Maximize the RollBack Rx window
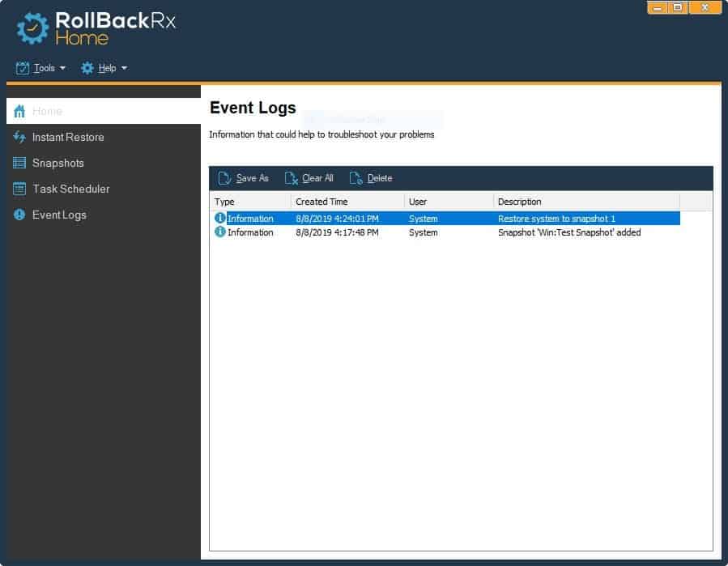 click(x=678, y=7)
